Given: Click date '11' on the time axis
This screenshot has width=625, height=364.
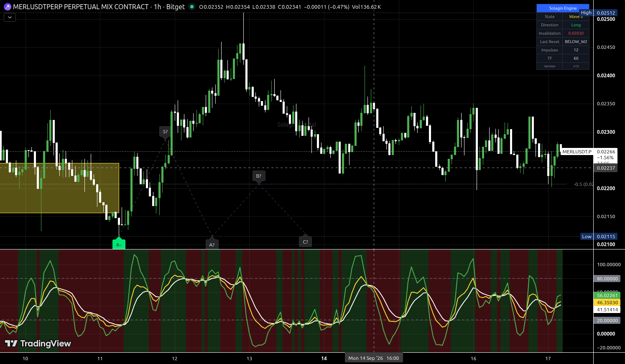Looking at the screenshot, I should click(100, 359).
